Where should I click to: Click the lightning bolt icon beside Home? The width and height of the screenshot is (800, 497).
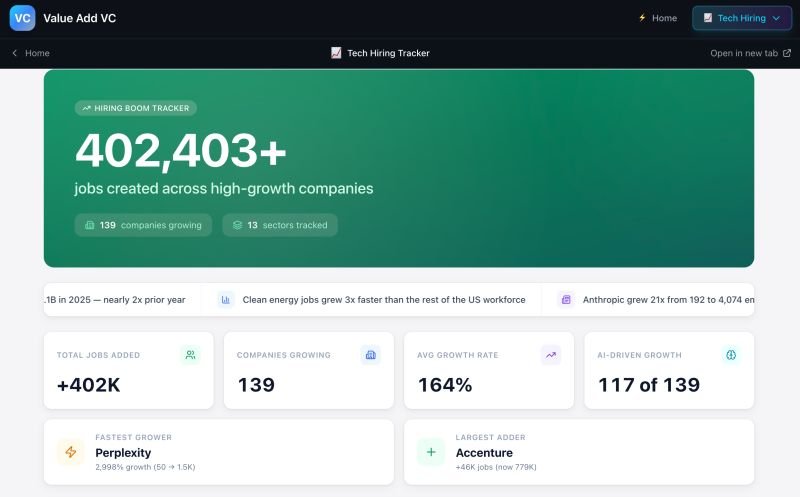[x=642, y=18]
